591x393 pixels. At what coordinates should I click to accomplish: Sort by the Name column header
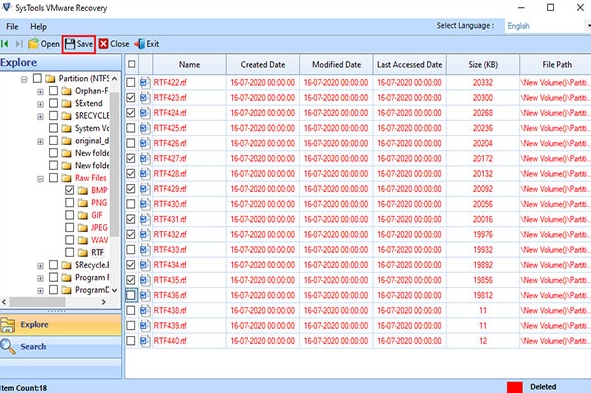click(x=190, y=64)
